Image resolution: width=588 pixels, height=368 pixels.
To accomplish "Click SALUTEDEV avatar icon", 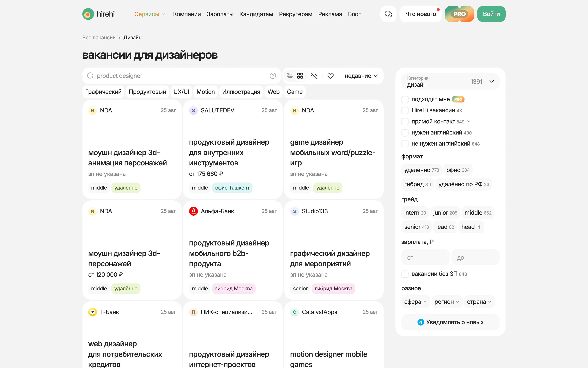I will point(193,110).
